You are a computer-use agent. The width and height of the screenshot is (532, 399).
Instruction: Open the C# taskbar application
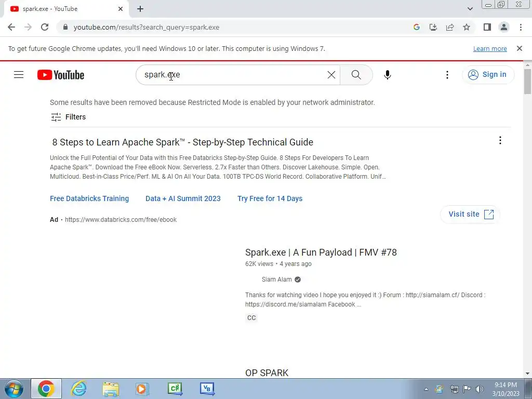(x=175, y=389)
